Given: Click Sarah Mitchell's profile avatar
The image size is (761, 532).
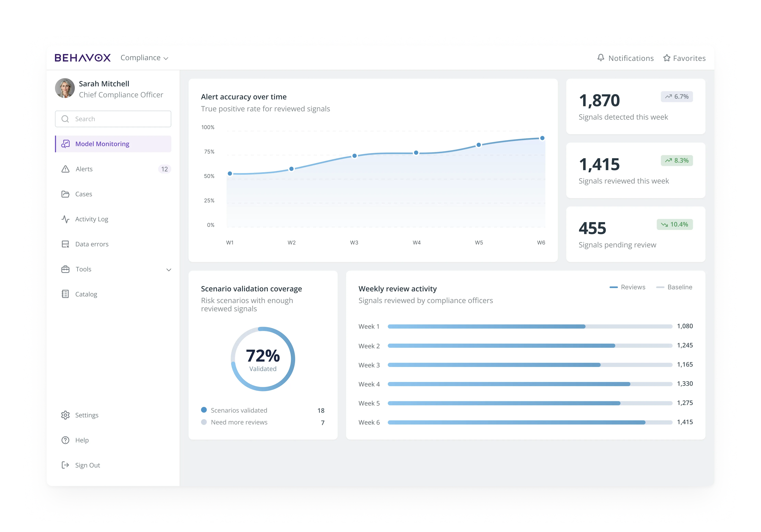Looking at the screenshot, I should point(65,88).
